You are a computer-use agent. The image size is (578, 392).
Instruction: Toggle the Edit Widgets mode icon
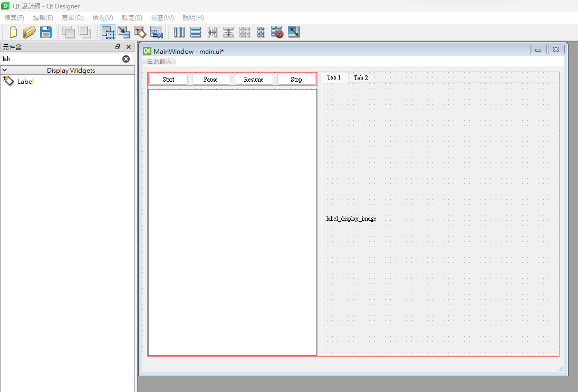pos(108,32)
